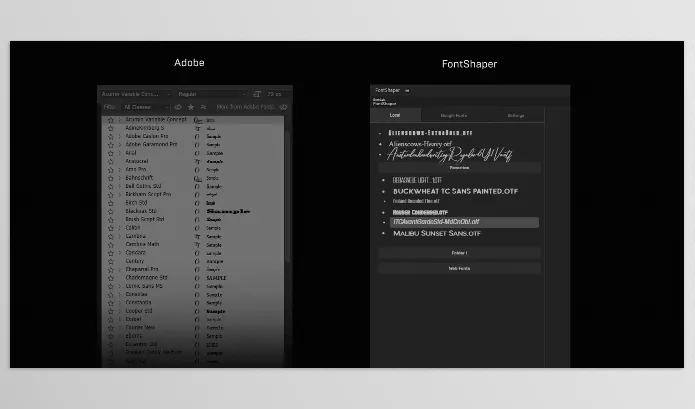This screenshot has width=695, height=409.
Task: Expand Chaparral Pro font styles
Action: pos(120,269)
